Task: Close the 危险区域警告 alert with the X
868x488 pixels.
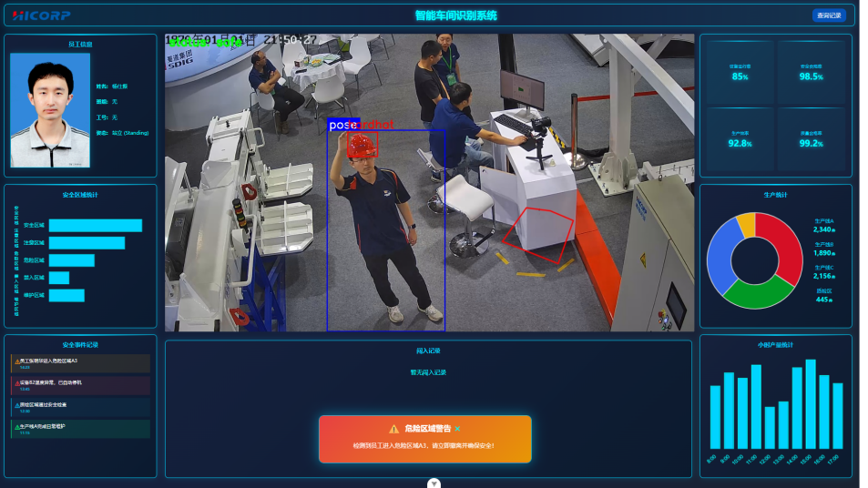Action: tap(458, 429)
